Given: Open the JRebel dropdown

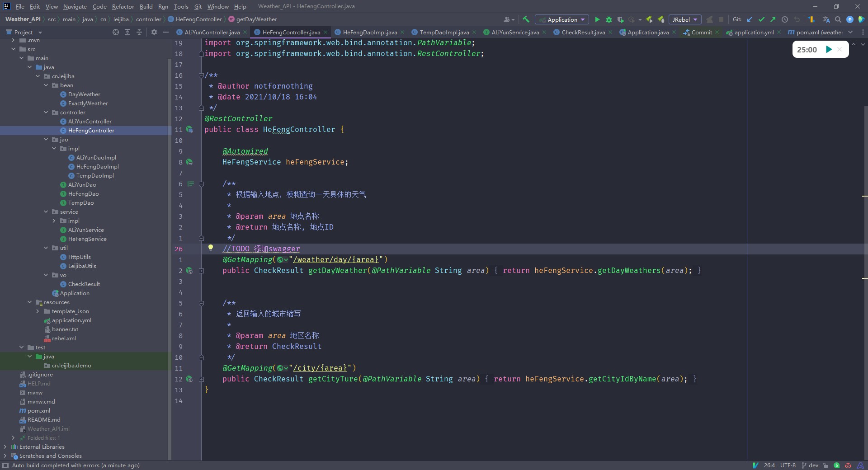Looking at the screenshot, I should tap(684, 19).
